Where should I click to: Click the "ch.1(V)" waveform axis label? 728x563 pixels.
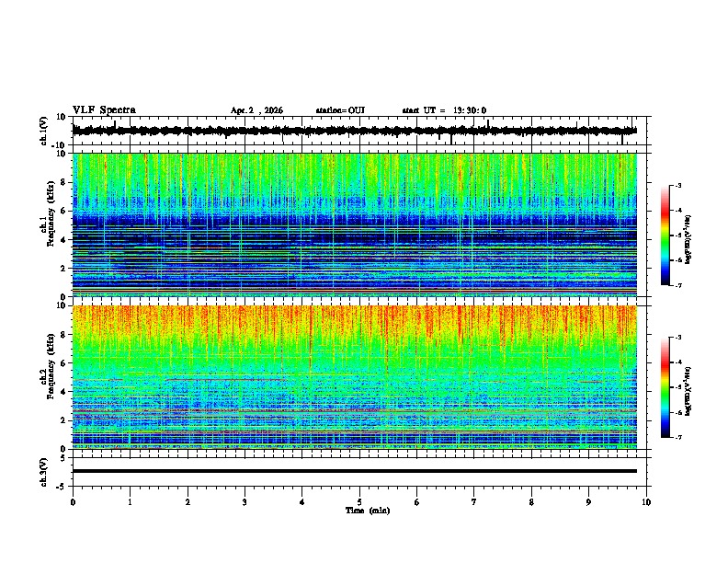44,131
